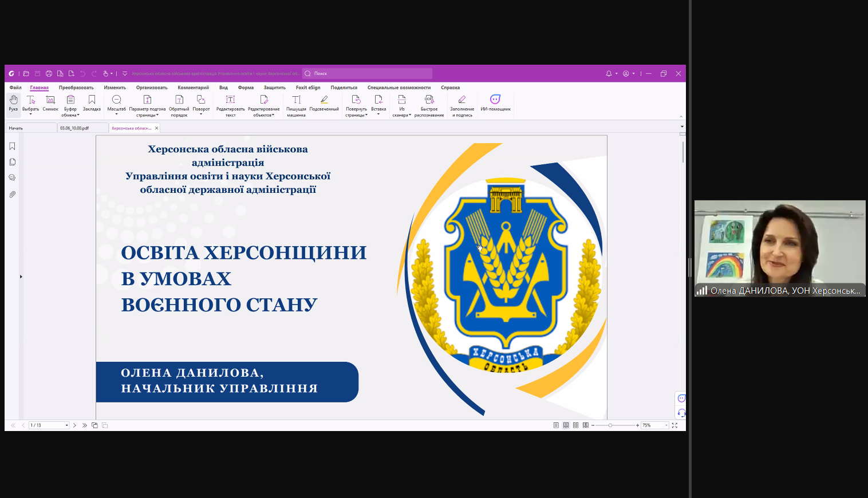Click zoom in plus button in status bar
Image resolution: width=868 pixels, height=498 pixels.
click(x=637, y=425)
